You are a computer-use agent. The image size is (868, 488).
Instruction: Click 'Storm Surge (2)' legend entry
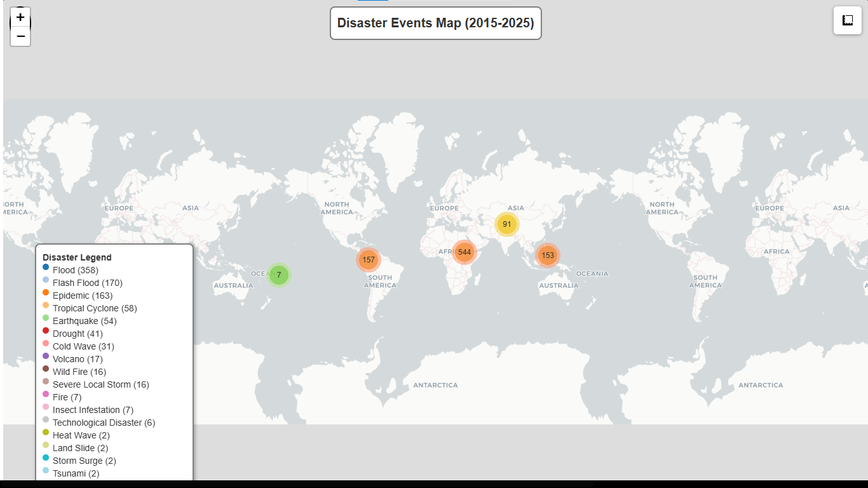click(x=85, y=461)
